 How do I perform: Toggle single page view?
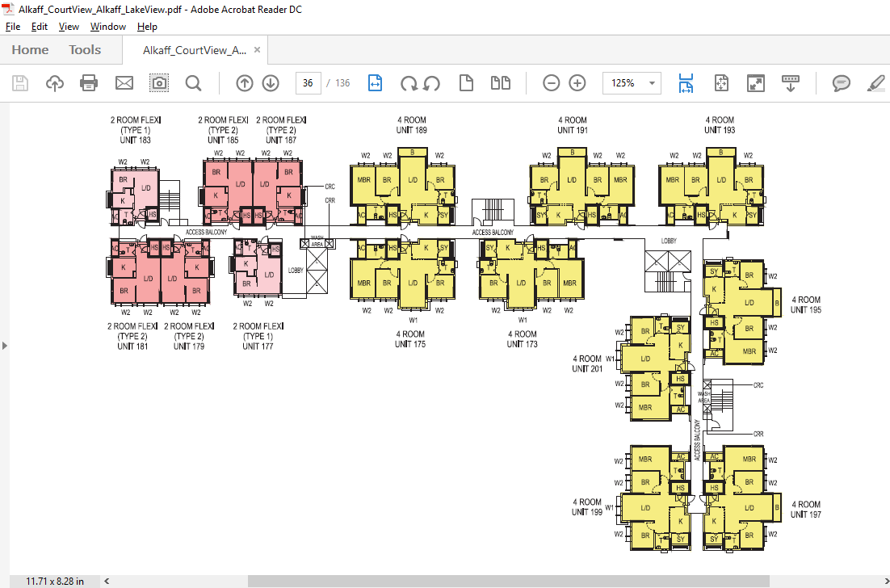[x=466, y=83]
